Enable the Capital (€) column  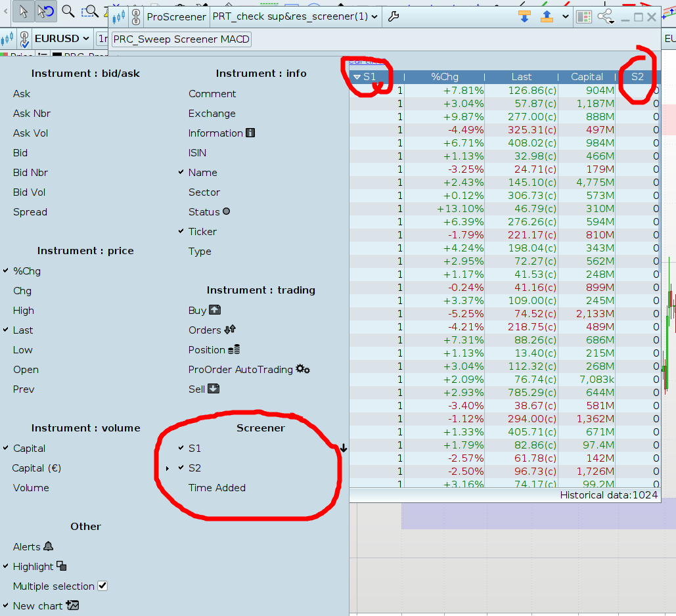point(37,468)
